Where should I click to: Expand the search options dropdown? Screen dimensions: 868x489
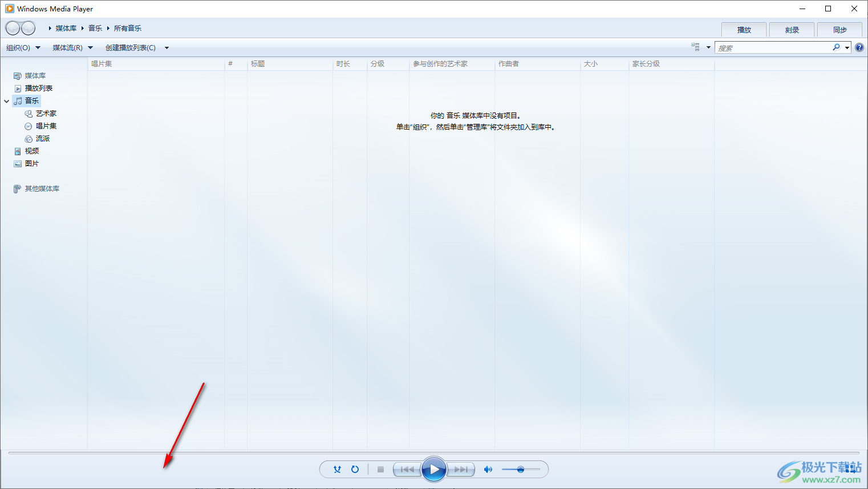point(847,48)
